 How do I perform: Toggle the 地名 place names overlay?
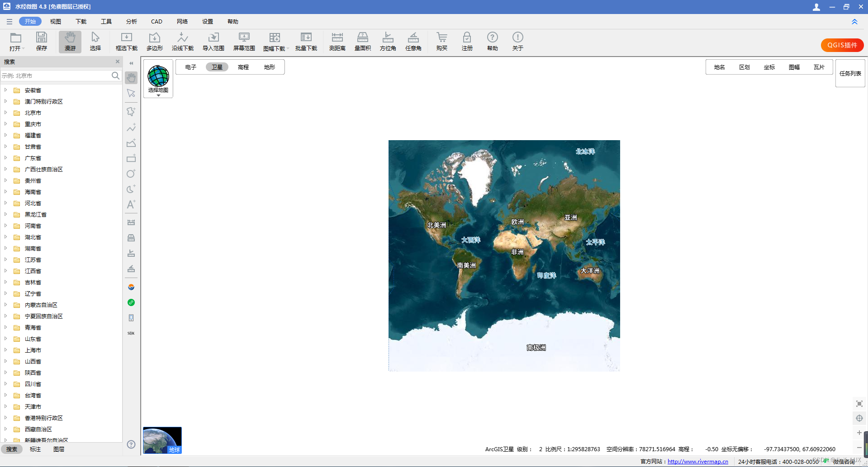(720, 67)
